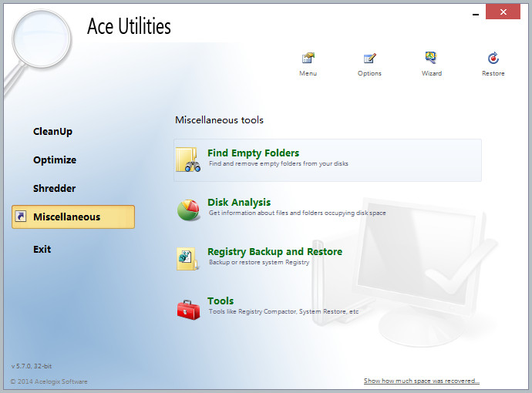Viewport: 532px width, 393px height.
Task: Click 'Tools like Registry Compactor' description
Action: tap(284, 311)
